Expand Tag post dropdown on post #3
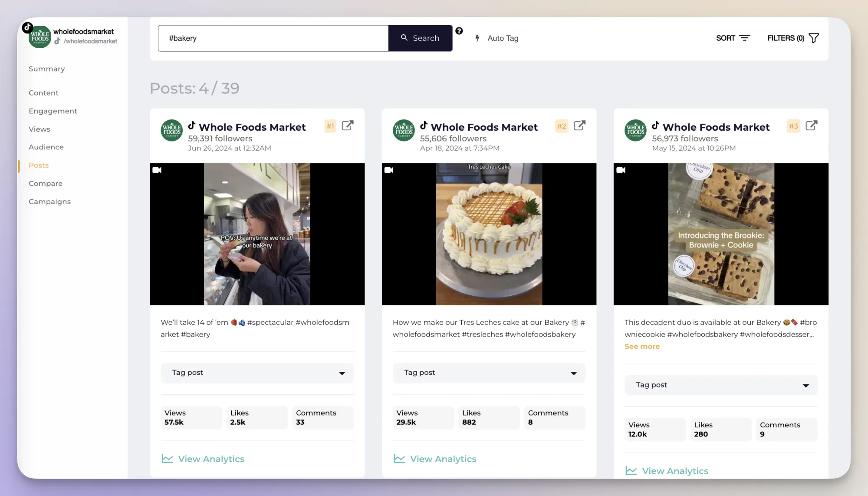This screenshot has width=868, height=496. 721,385
